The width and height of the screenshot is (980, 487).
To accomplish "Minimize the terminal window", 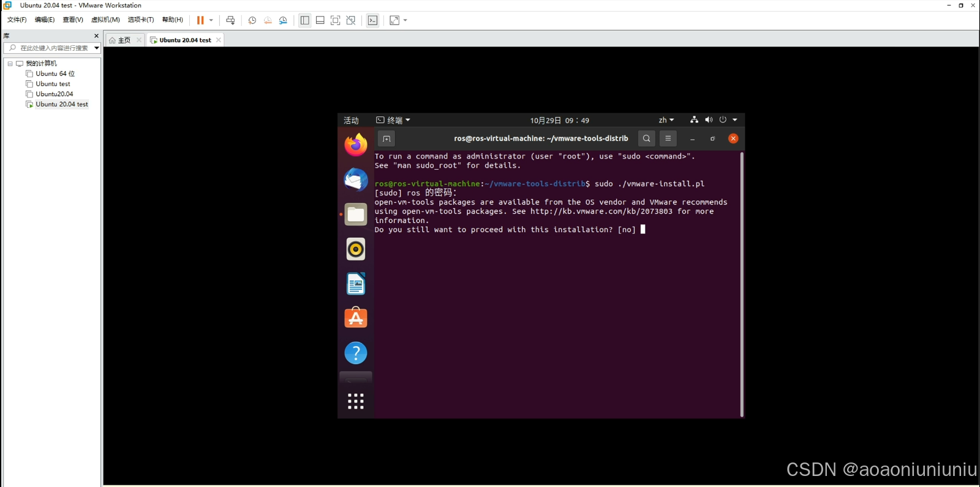I will (693, 139).
